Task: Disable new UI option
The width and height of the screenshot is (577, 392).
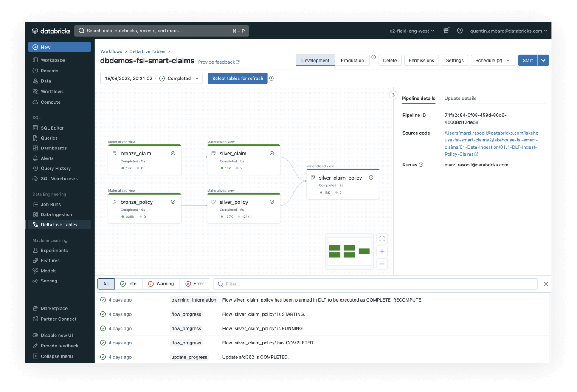Action: click(56, 336)
